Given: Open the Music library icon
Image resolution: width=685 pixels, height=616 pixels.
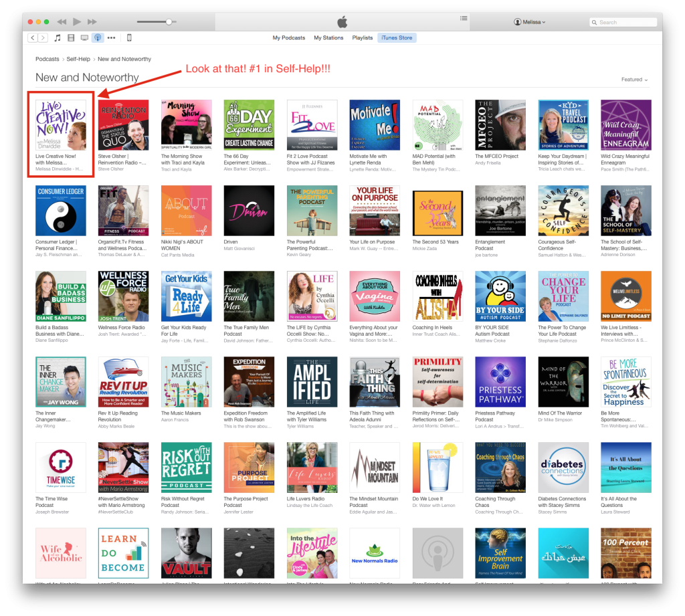Looking at the screenshot, I should tap(58, 38).
